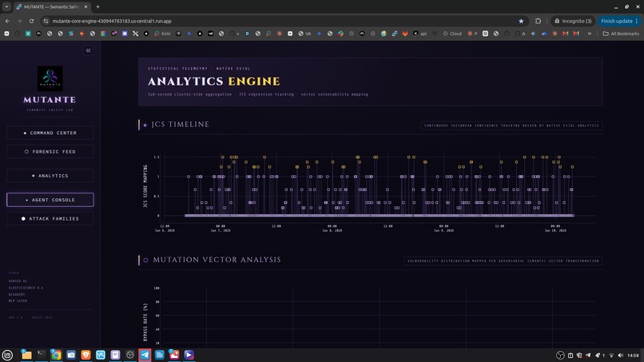
Task: Open the Linux Mint start menu
Action: click(7, 355)
